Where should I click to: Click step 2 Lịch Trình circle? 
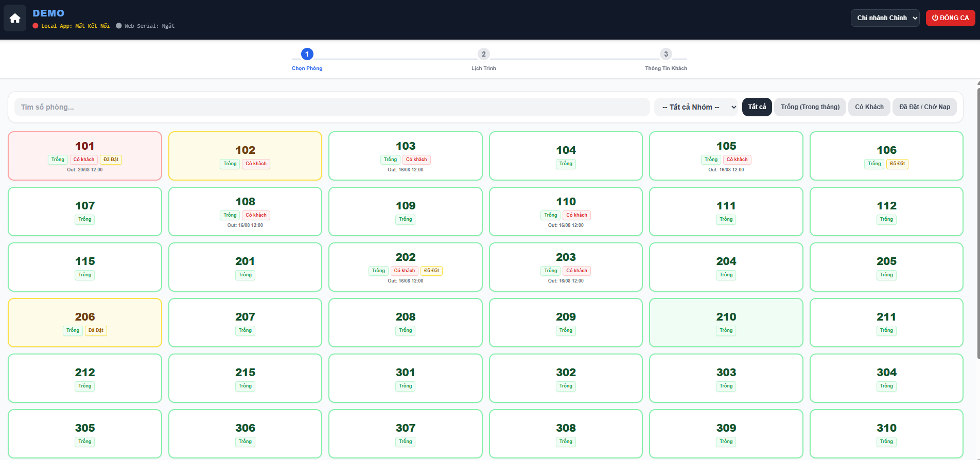point(483,54)
